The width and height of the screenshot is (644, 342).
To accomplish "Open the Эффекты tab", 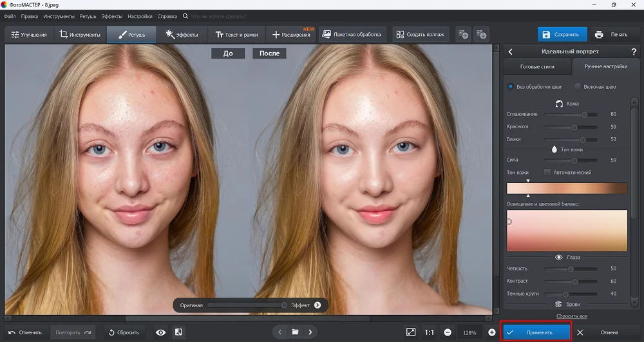I will (182, 35).
